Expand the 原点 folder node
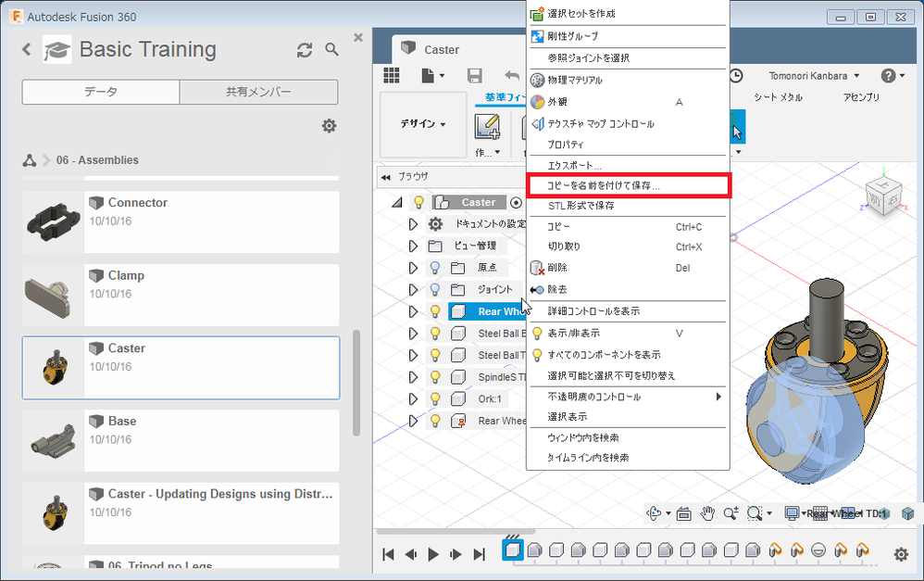Viewport: 924px width, 581px height. pos(413,268)
